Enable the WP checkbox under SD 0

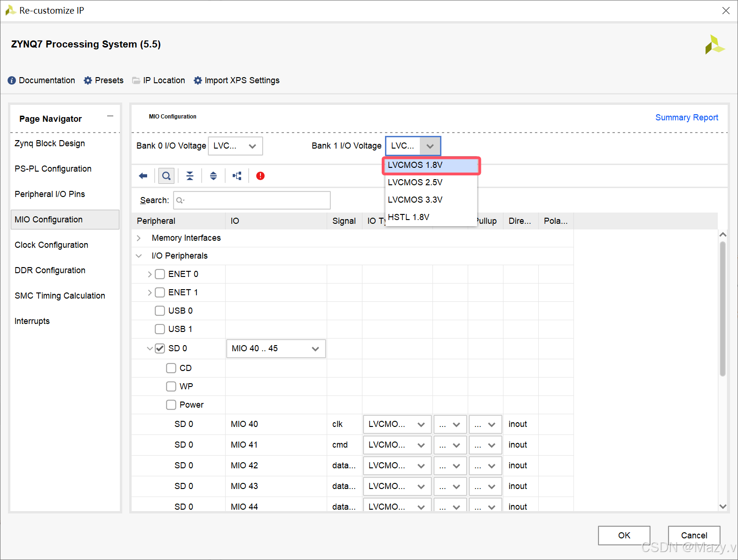(x=171, y=386)
